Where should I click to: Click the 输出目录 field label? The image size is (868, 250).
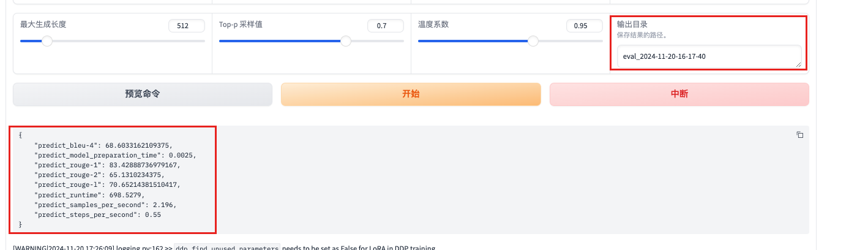pos(632,25)
